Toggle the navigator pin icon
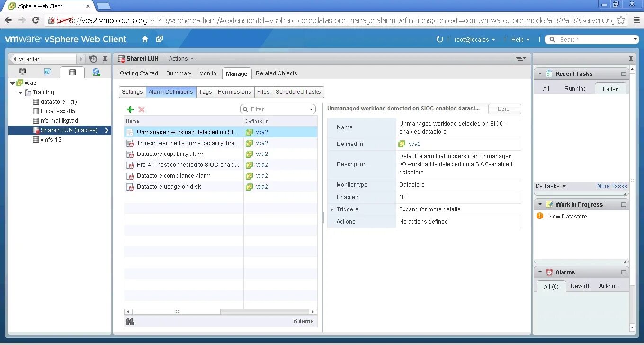Screen dimensions: 644x345 105,59
